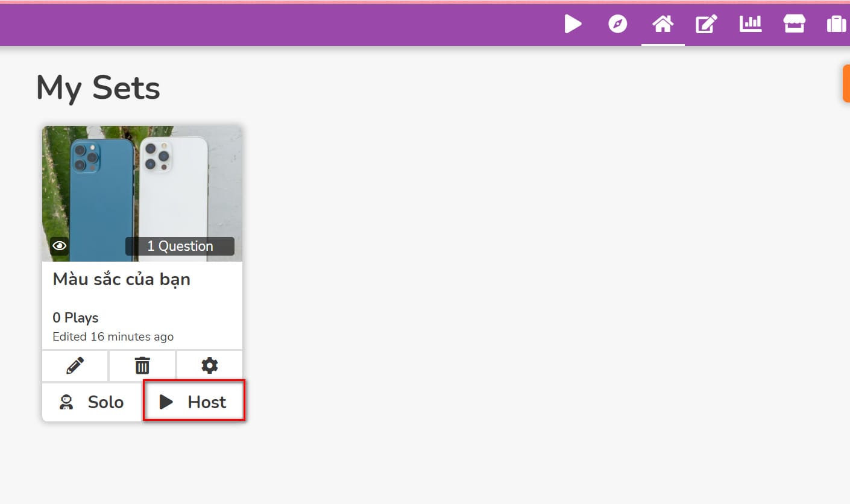This screenshot has height=504, width=850.
Task: Click the 1 Question badge
Action: tap(180, 246)
